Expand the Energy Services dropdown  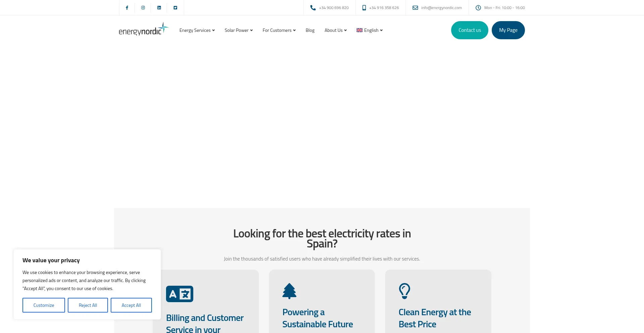point(197,30)
